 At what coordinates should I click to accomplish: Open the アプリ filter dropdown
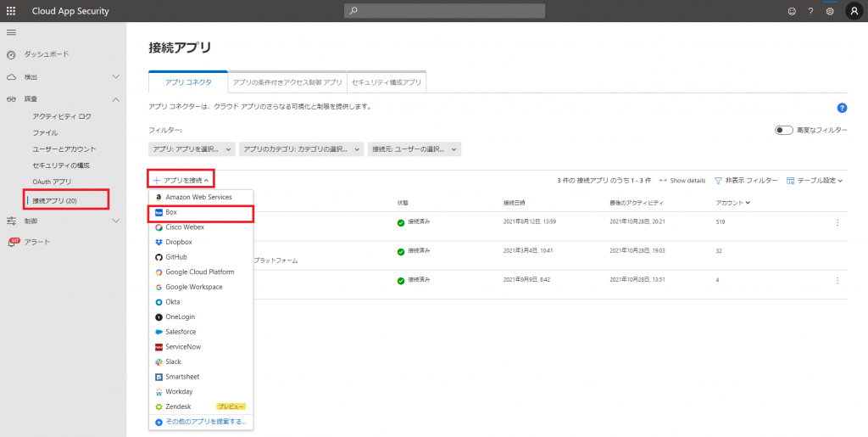coord(192,149)
